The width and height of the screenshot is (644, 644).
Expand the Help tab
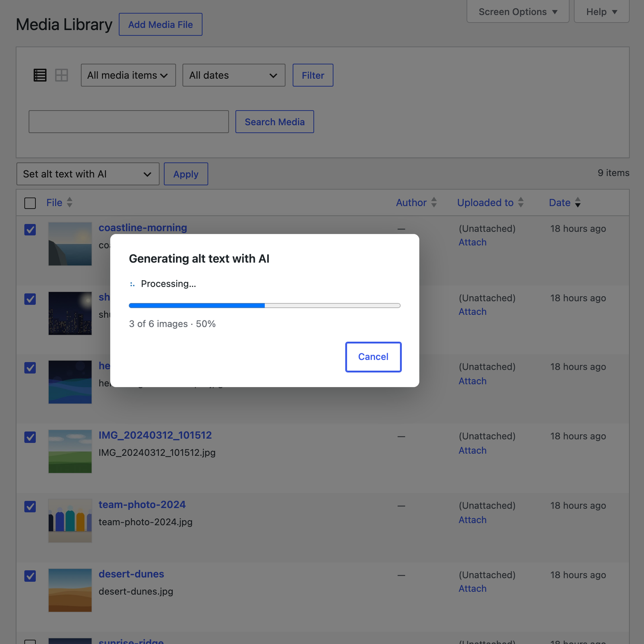(602, 12)
